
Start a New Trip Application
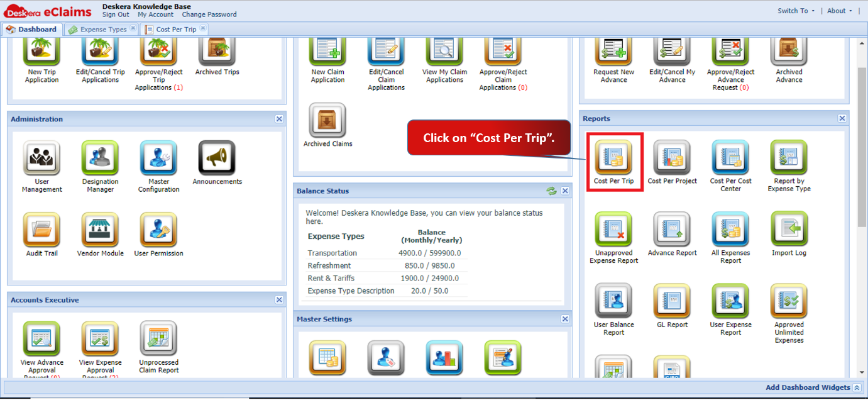tap(42, 50)
